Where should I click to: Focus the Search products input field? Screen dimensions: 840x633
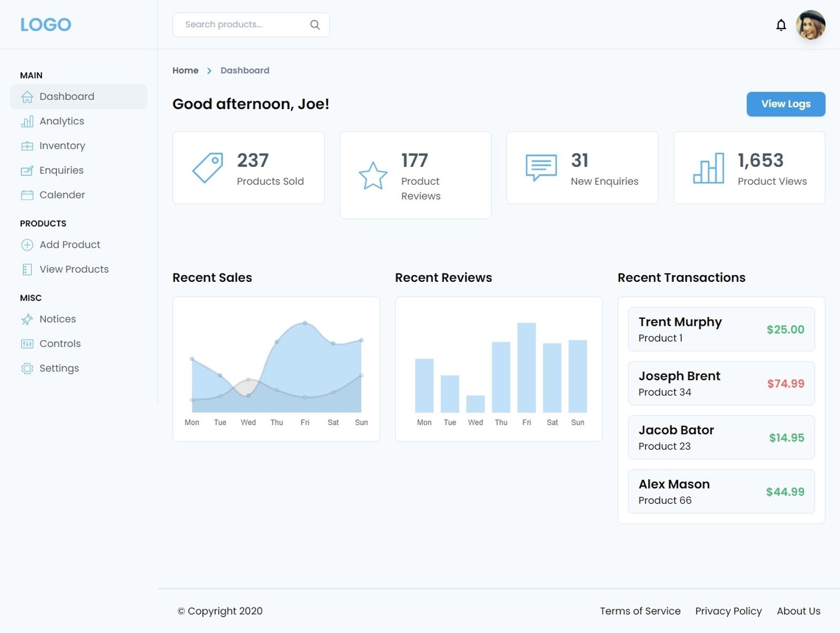coord(251,25)
